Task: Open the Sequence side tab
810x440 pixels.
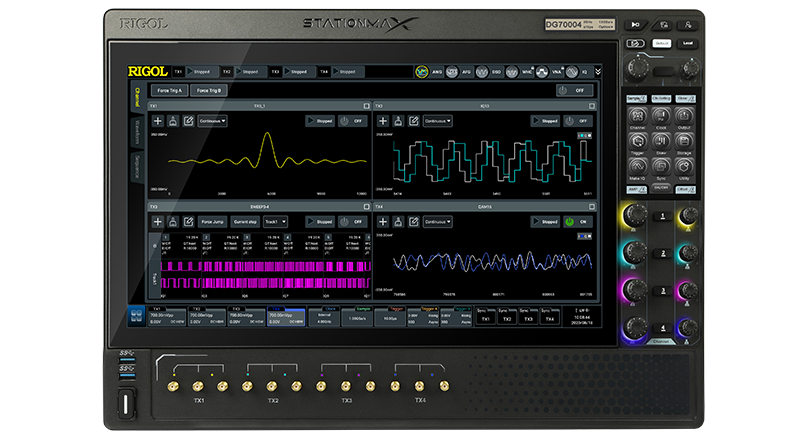Action: 136,166
